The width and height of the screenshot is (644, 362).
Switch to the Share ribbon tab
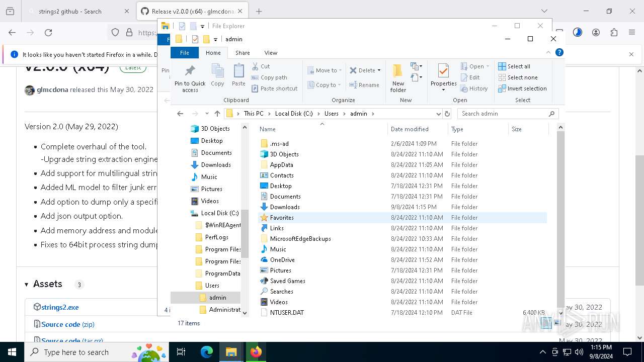pyautogui.click(x=243, y=53)
